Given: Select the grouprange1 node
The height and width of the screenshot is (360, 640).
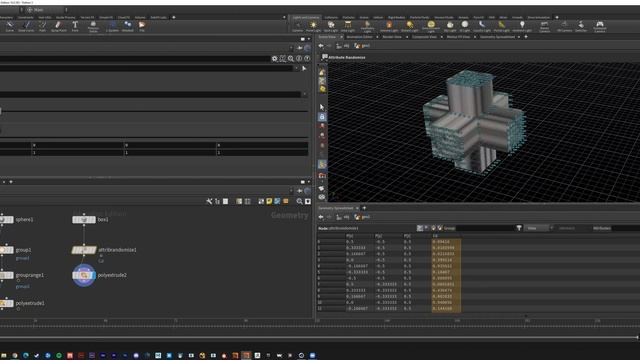Looking at the screenshot, I should coord(7,276).
